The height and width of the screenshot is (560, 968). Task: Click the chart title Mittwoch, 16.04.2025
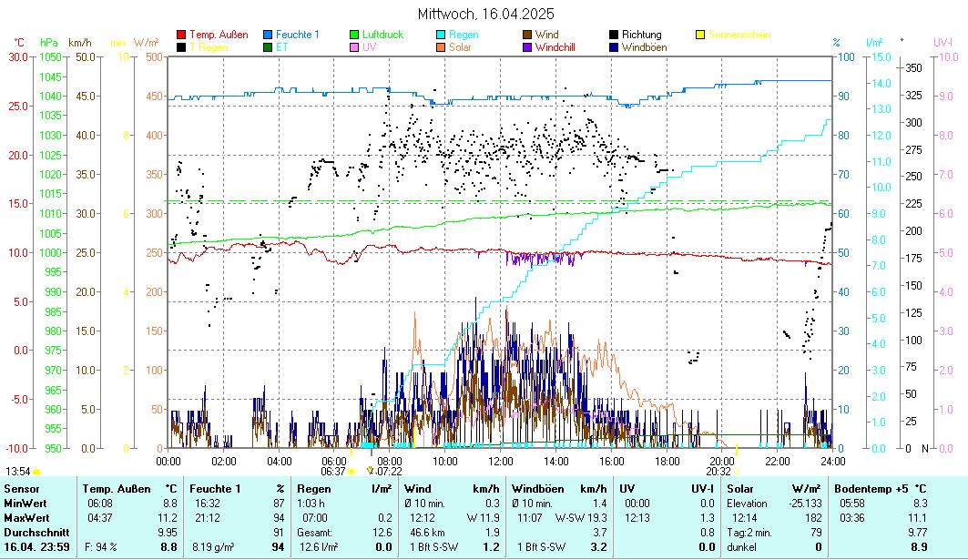point(485,15)
